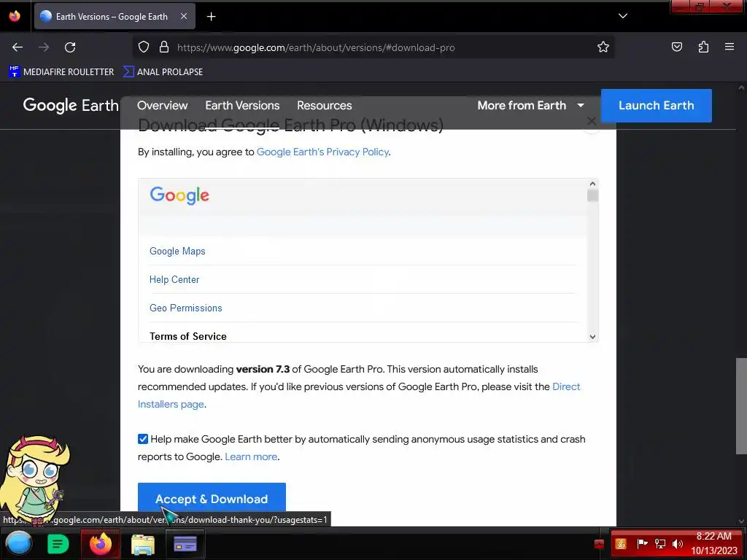Open the green notes app in taskbar

(x=58, y=544)
